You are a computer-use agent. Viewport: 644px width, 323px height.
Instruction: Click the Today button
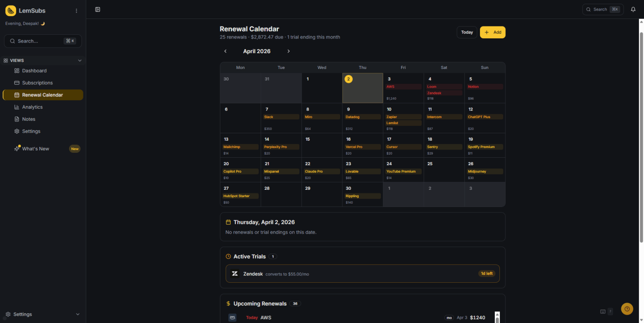pyautogui.click(x=467, y=32)
